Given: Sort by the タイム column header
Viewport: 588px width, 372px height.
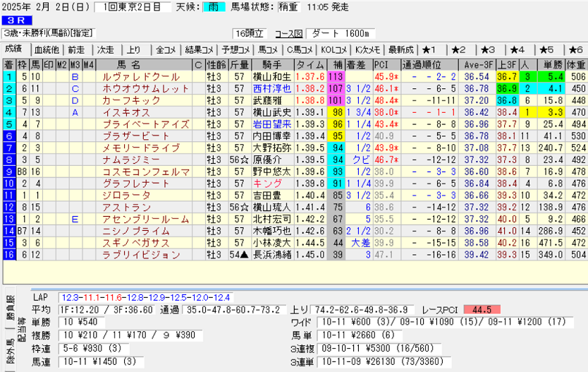Looking at the screenshot, I should [310, 64].
